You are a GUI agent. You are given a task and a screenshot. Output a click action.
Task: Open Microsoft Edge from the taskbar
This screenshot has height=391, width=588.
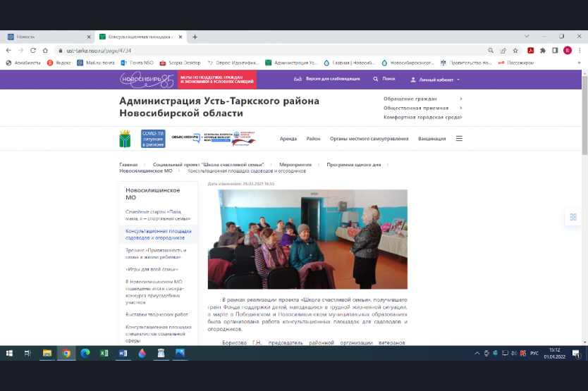tap(85, 353)
